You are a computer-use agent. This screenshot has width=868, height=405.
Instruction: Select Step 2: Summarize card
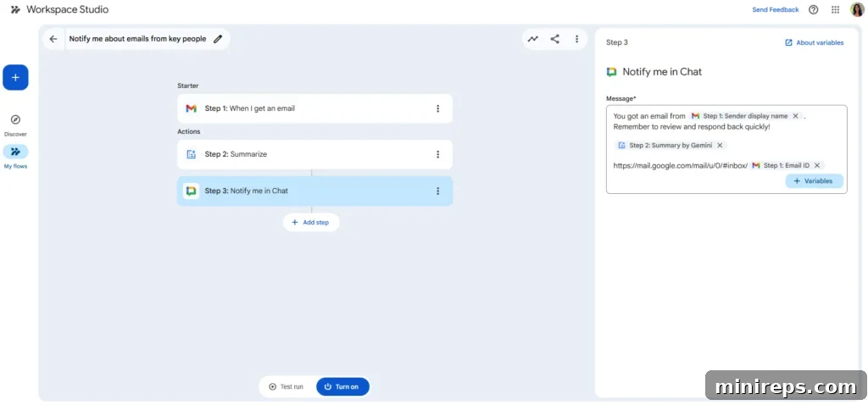(x=315, y=154)
